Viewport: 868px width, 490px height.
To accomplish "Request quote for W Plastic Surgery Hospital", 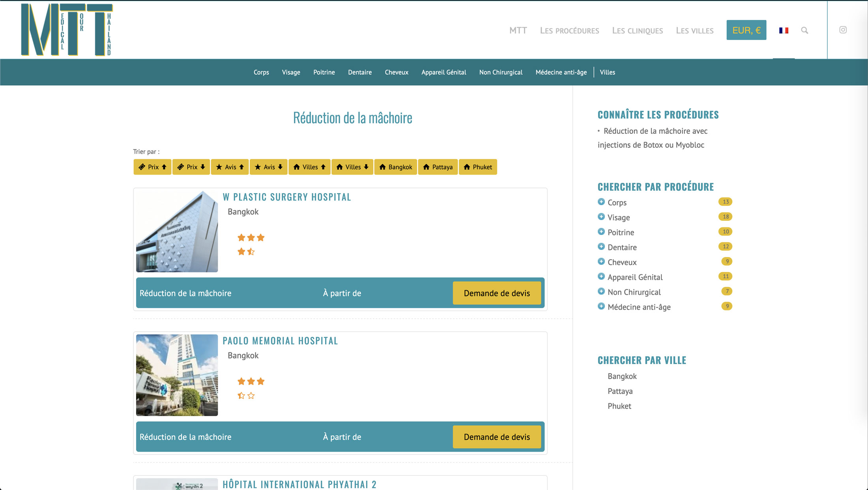I will point(497,293).
